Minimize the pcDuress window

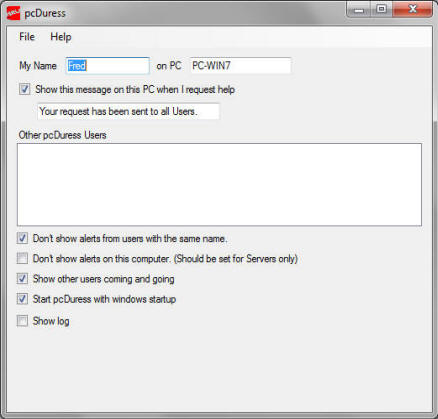pyautogui.click(x=359, y=9)
